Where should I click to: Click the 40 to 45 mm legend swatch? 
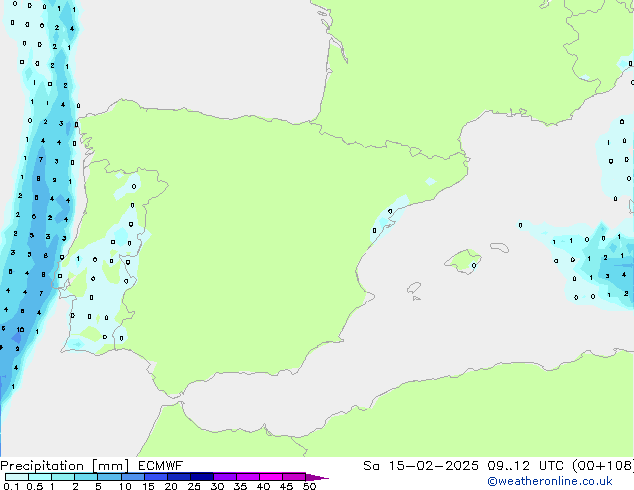[x=271, y=477]
